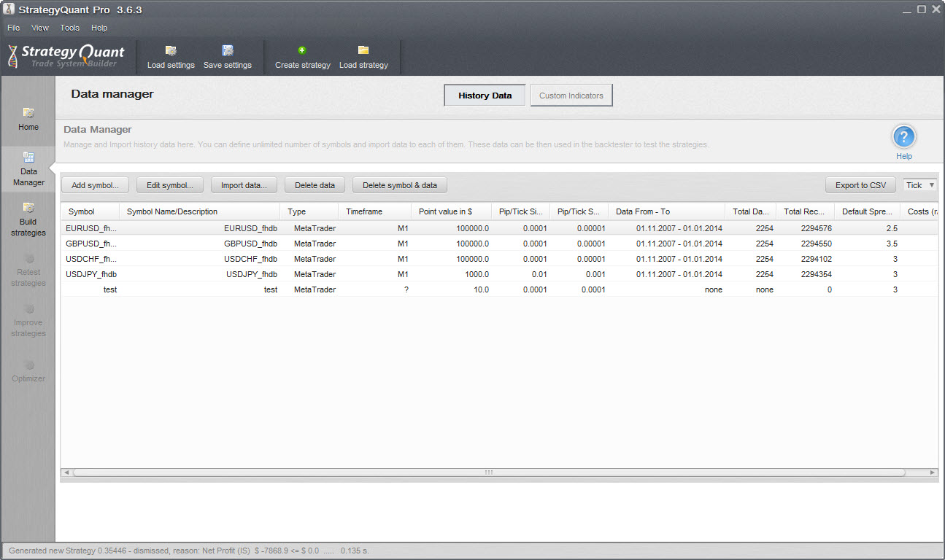
Task: Click the Load settings toolbar icon
Action: click(171, 50)
